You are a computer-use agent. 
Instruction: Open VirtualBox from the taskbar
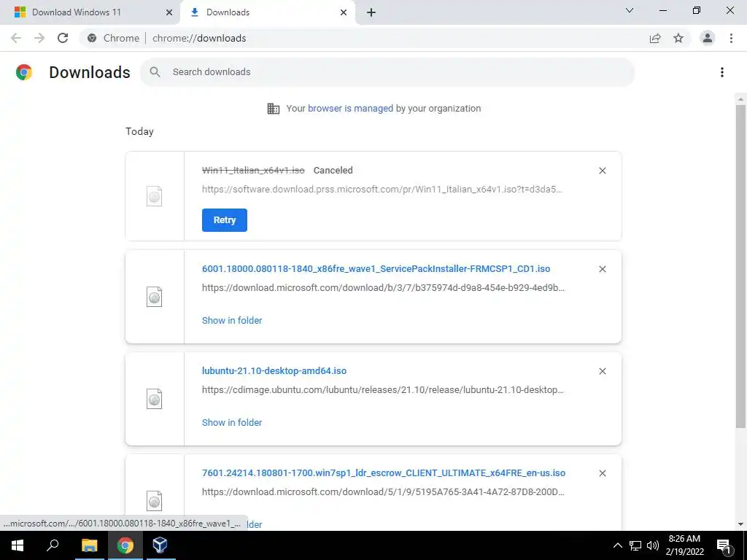click(160, 545)
